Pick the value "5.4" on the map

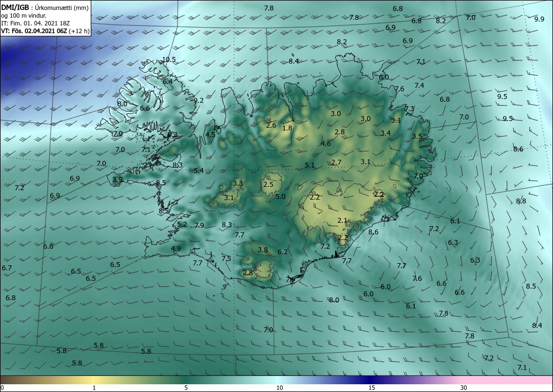[199, 171]
